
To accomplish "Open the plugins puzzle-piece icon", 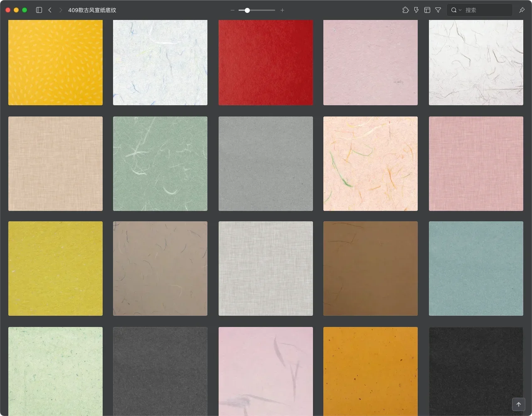I will tap(406, 10).
